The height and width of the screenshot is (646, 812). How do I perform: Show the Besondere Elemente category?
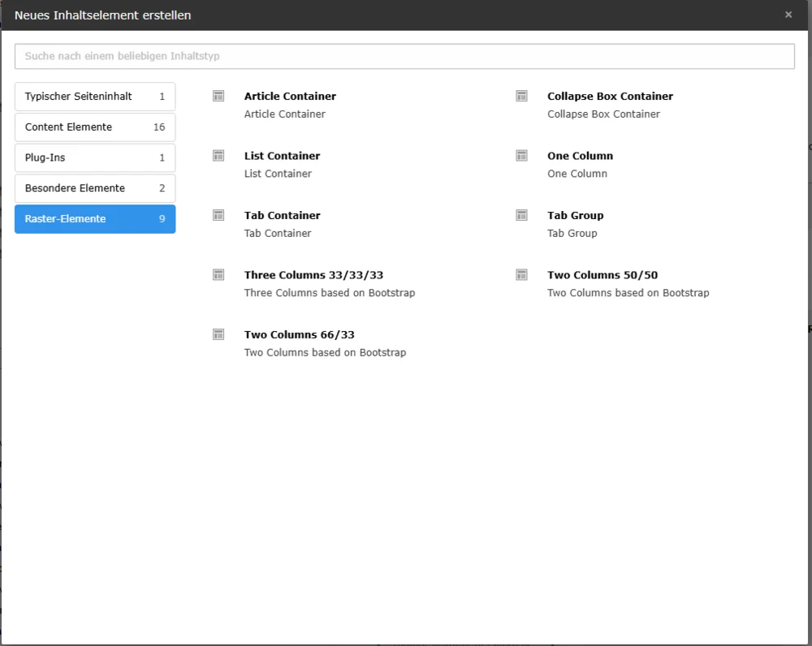coord(95,188)
